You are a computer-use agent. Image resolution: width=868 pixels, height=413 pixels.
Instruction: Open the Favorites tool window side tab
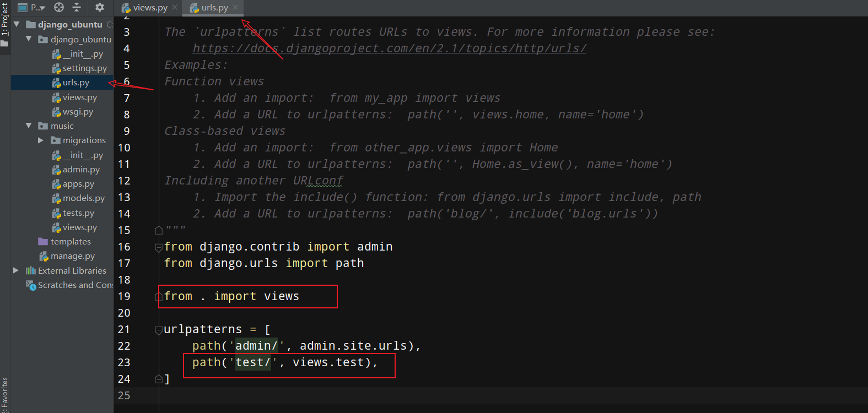click(x=5, y=395)
